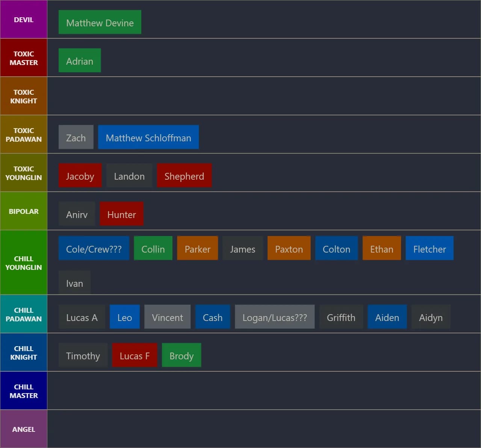Click the Hunter tile in Bipolar row
The width and height of the screenshot is (481, 448).
click(121, 214)
